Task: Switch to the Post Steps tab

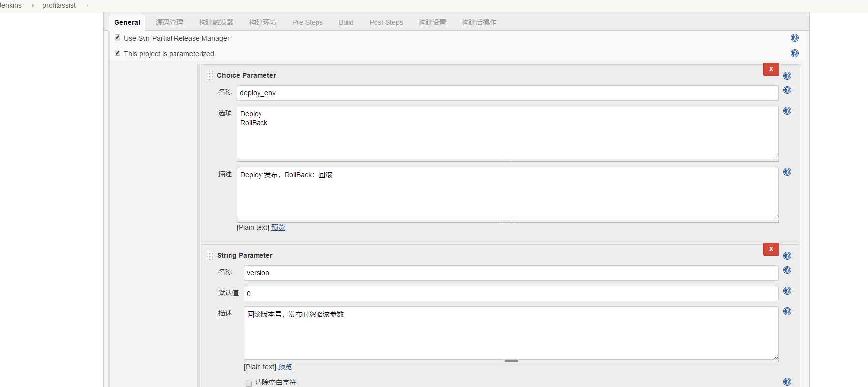Action: pos(386,22)
